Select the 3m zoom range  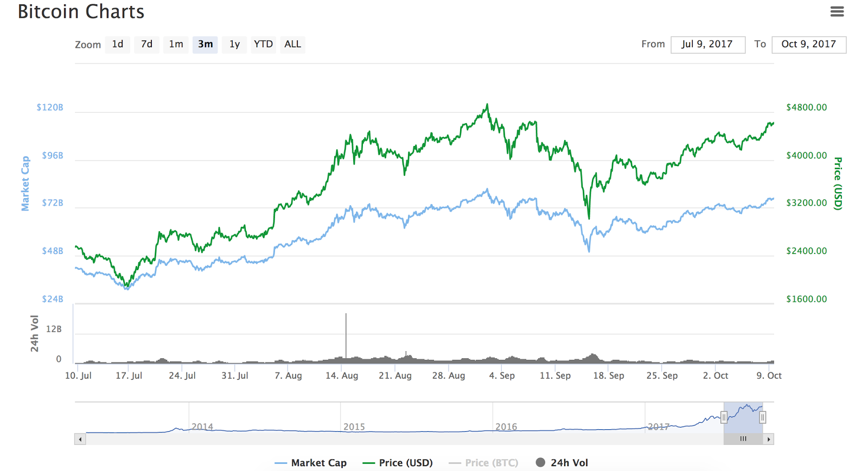pos(205,44)
